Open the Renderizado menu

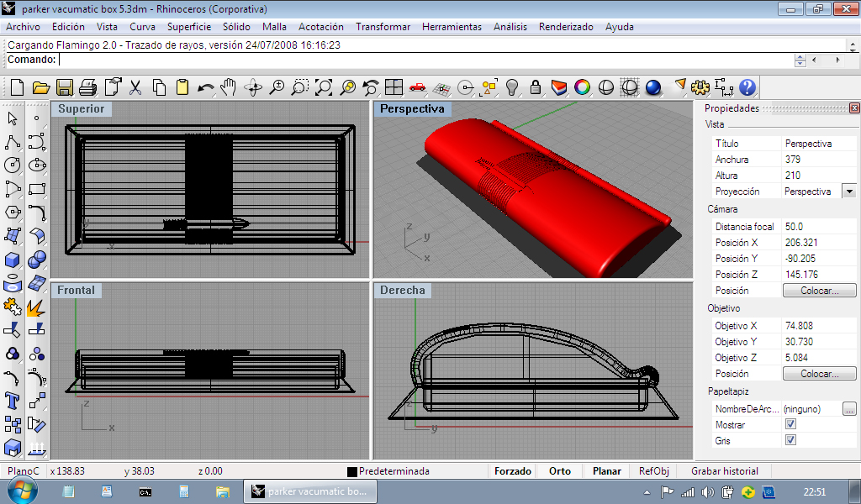(566, 27)
